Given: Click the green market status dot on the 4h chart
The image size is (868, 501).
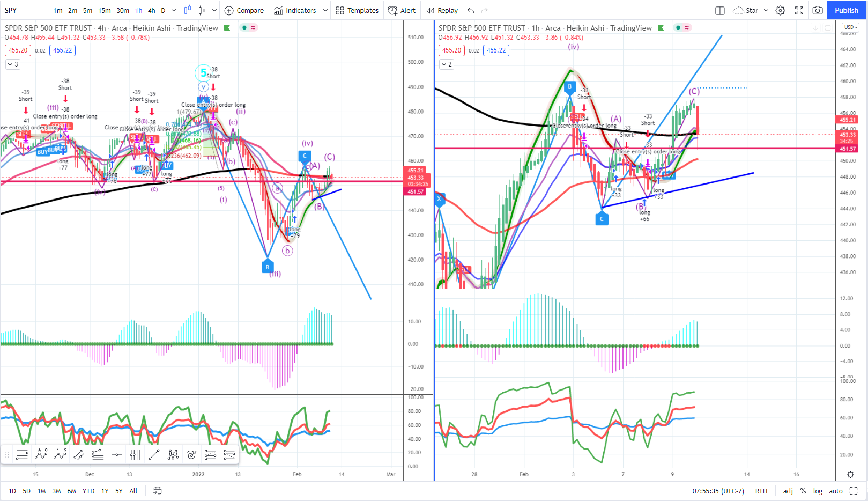Looking at the screenshot, I should click(244, 28).
